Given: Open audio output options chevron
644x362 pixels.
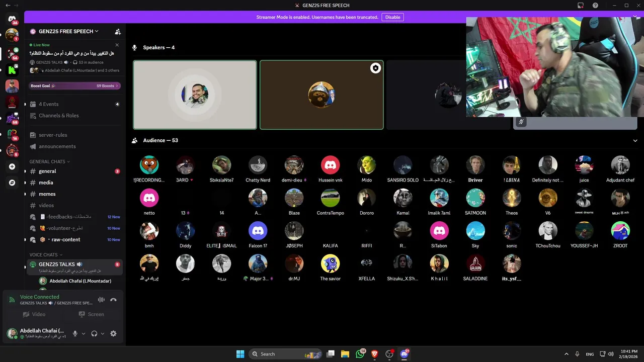Looking at the screenshot, I should pyautogui.click(x=103, y=333).
